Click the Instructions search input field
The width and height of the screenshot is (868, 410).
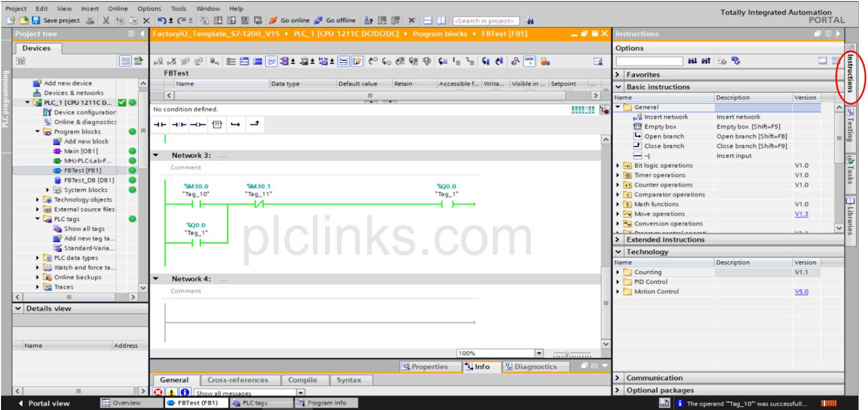pos(649,61)
